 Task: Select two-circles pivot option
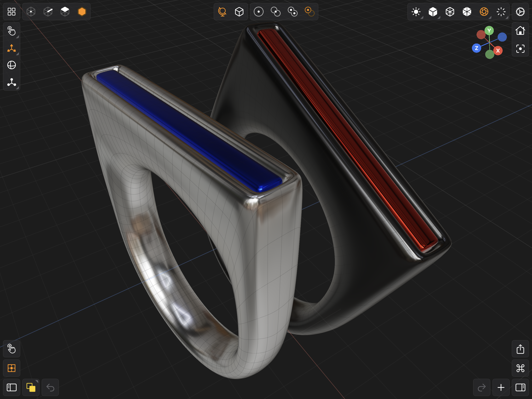click(276, 12)
